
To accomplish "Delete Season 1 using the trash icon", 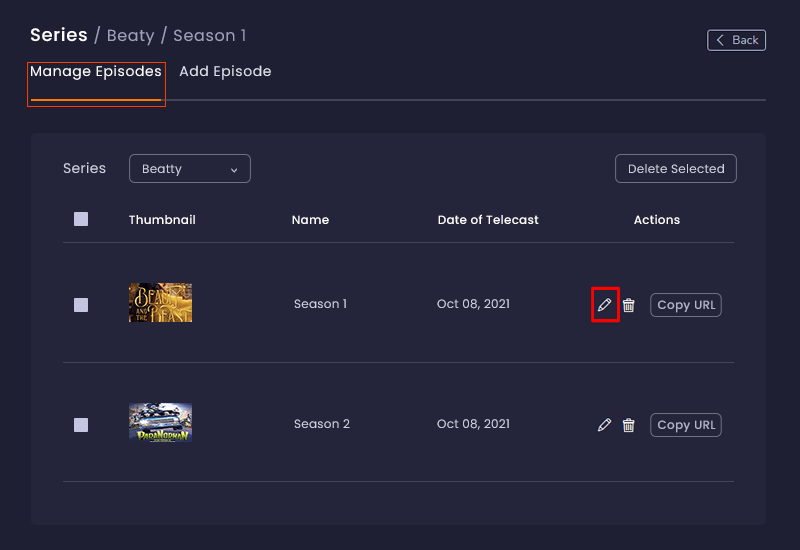I will coord(628,305).
